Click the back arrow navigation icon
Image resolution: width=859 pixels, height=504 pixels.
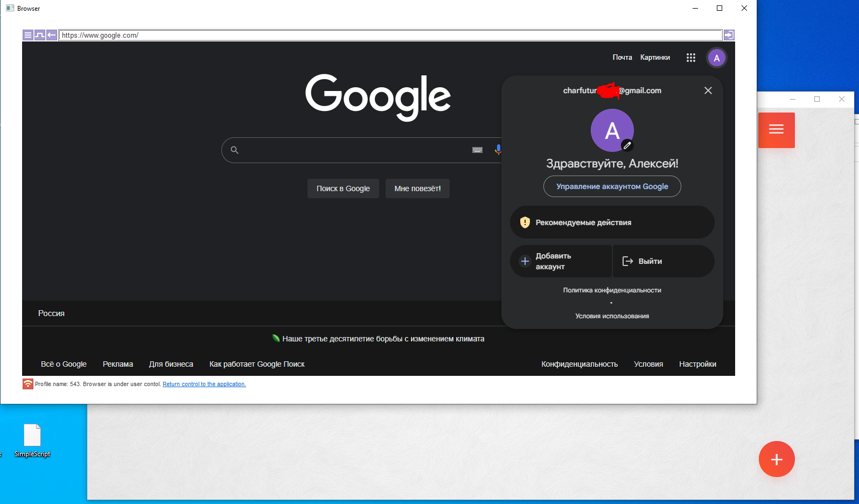(52, 35)
